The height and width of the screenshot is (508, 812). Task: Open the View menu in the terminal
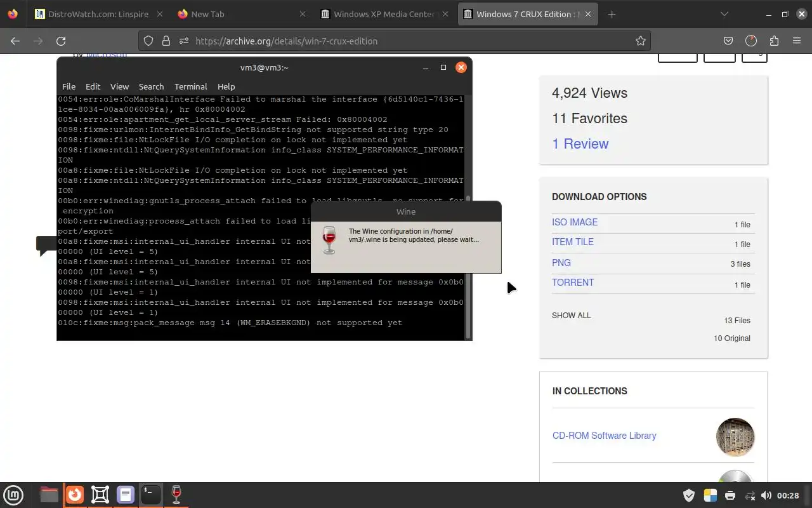(x=119, y=86)
